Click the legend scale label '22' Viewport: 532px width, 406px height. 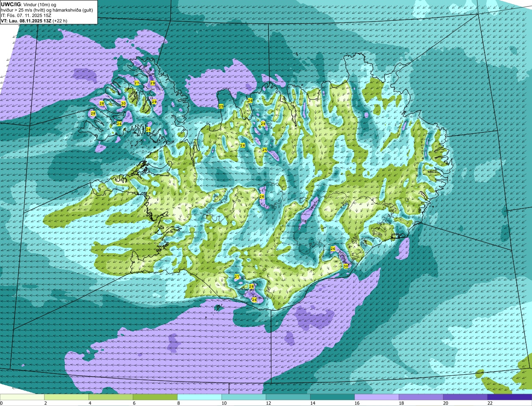pos(490,403)
